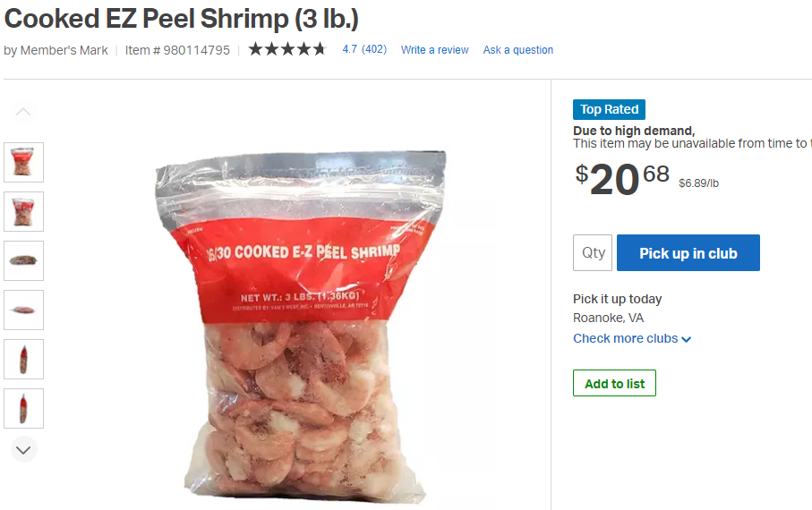This screenshot has width=812, height=510.
Task: Expand the Check more clubs dropdown
Action: [632, 339]
